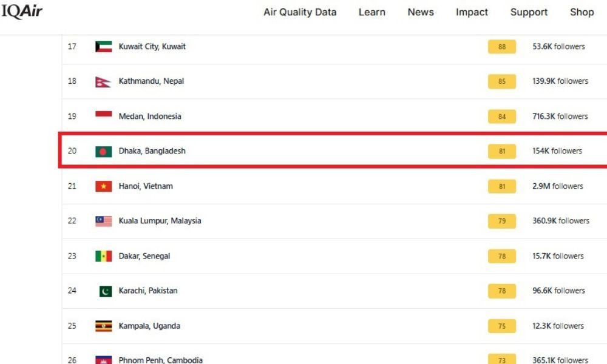607x364 pixels.
Task: Open Medan, Indonesia link
Action: 150,116
